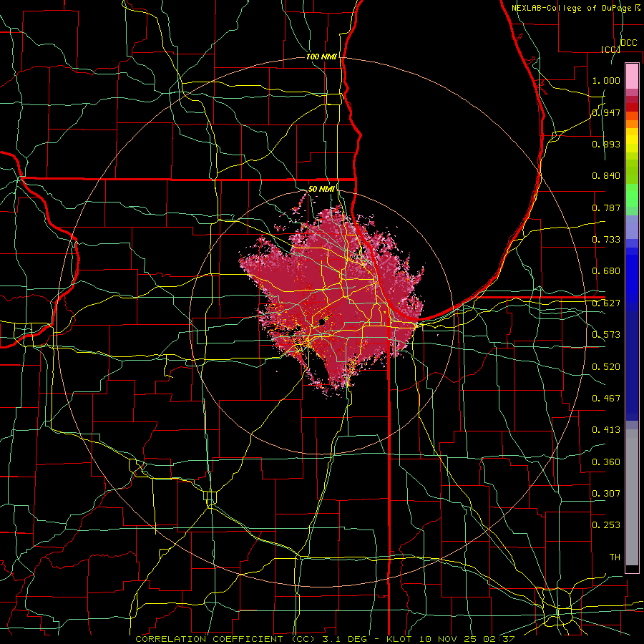The width and height of the screenshot is (644, 644).
Task: Select the 0.680 legend value
Action: [x=606, y=271]
